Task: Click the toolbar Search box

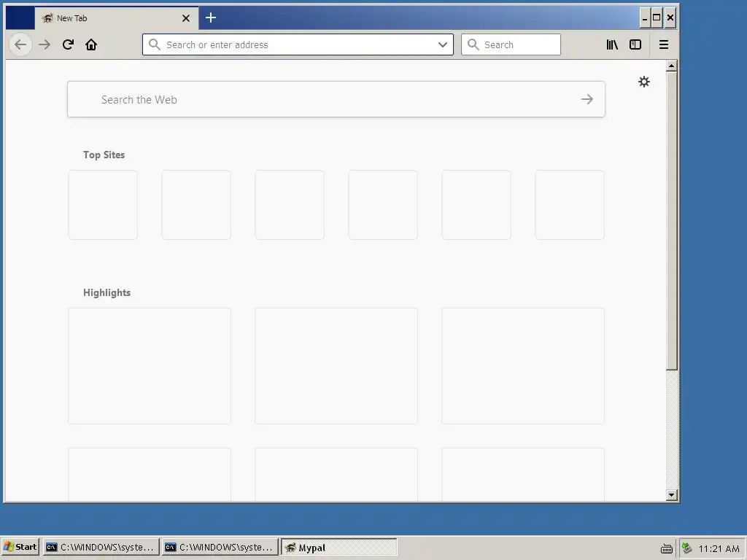Action: [x=511, y=44]
